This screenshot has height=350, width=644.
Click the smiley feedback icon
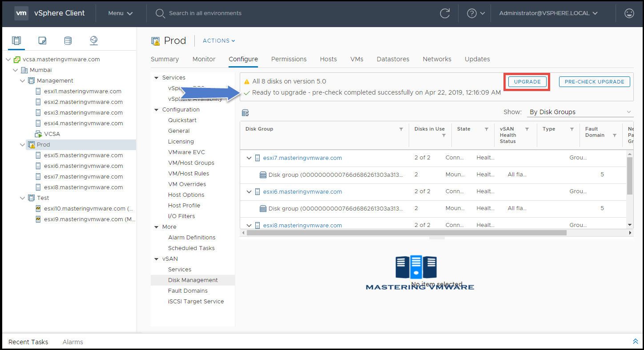pos(629,13)
